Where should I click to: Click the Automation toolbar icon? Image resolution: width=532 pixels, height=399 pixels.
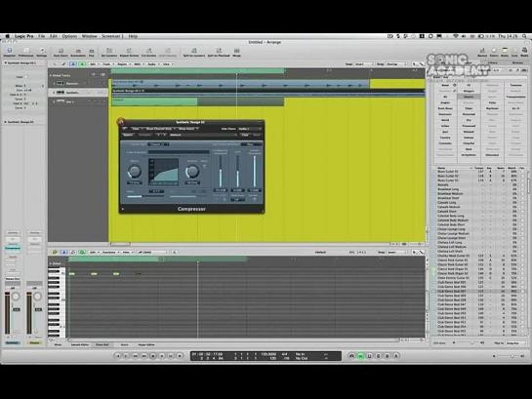point(78,52)
